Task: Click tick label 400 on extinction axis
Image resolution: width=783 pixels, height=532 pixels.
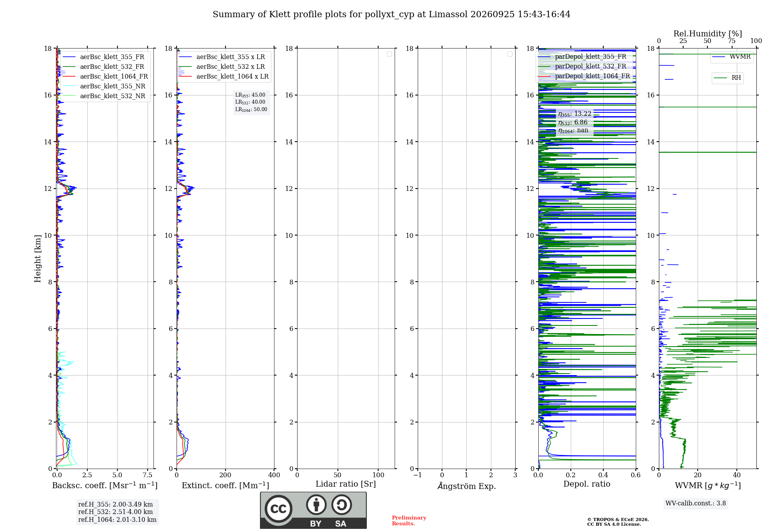Action: pos(274,475)
